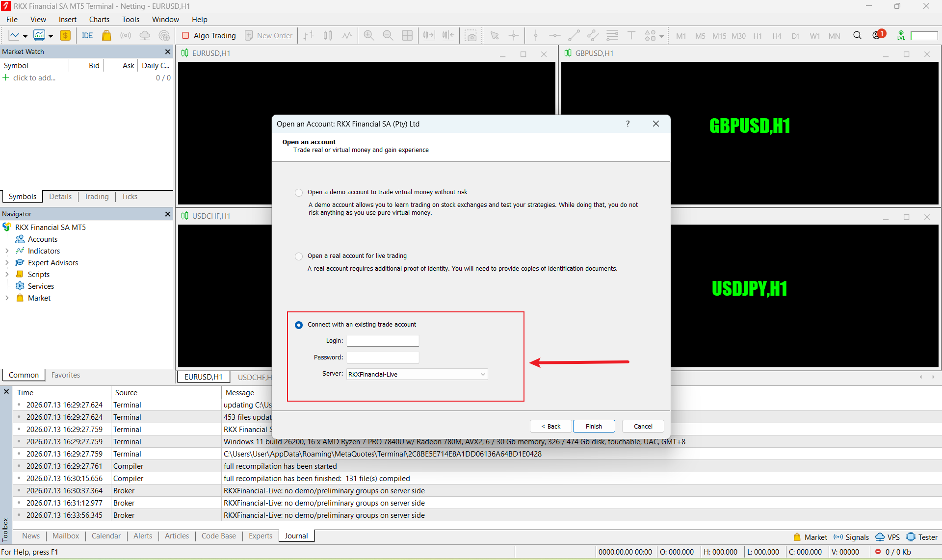Click the Finish button
942x560 pixels.
(x=594, y=426)
